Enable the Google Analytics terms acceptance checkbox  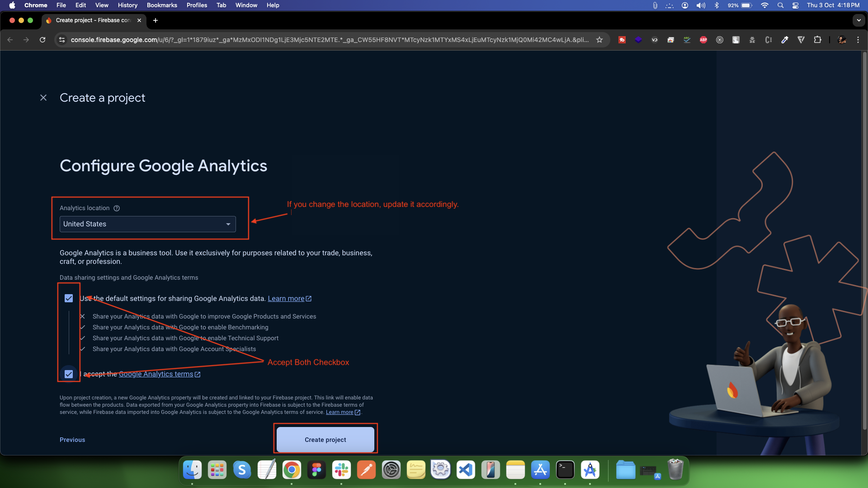69,374
